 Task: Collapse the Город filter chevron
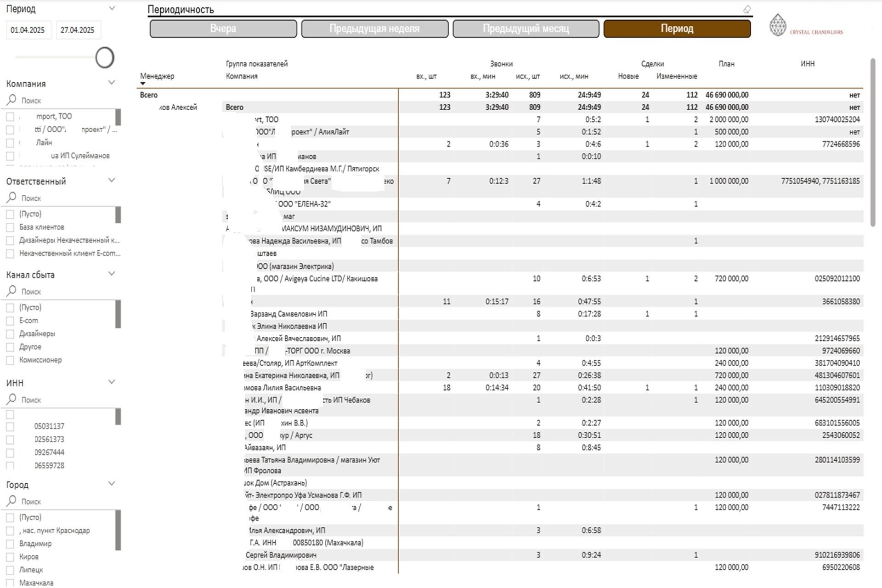(x=112, y=484)
